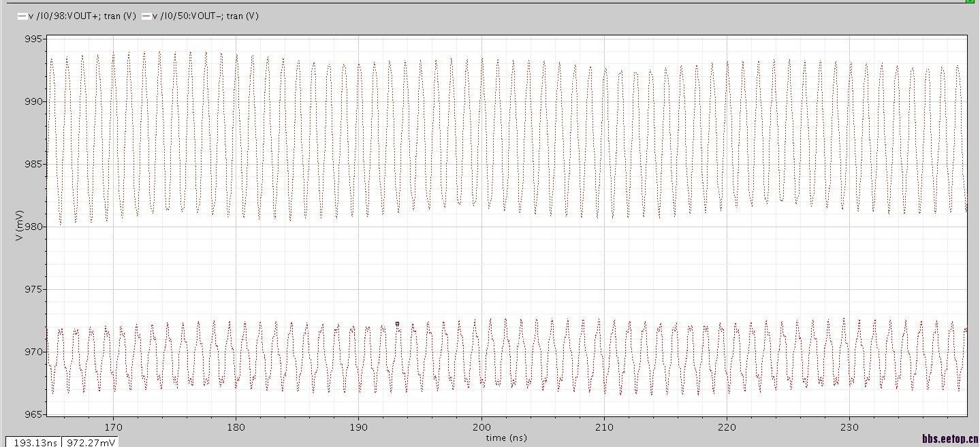The width and height of the screenshot is (980, 447).
Task: Click the 220 tick on the time axis
Action: click(727, 427)
